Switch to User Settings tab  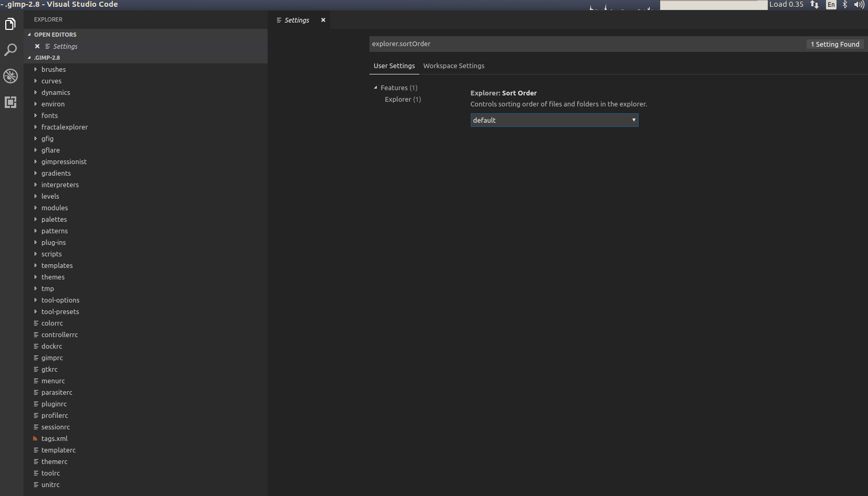394,66
